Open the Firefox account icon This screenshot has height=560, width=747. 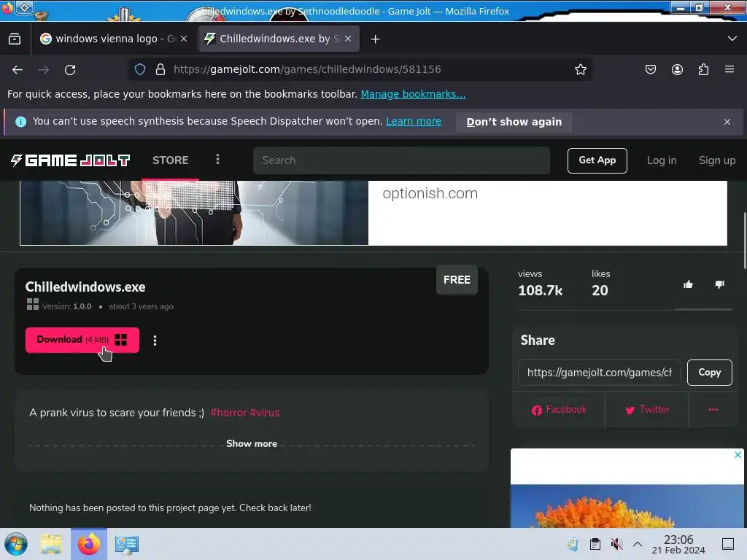click(677, 69)
